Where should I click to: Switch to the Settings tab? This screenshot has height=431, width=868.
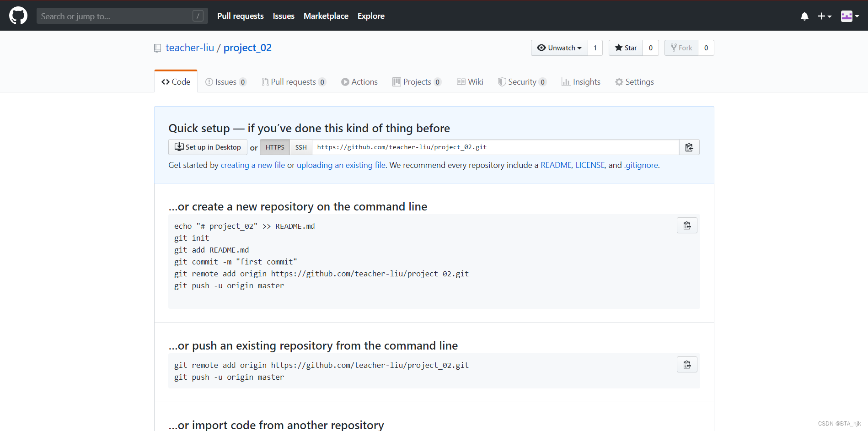click(x=634, y=82)
